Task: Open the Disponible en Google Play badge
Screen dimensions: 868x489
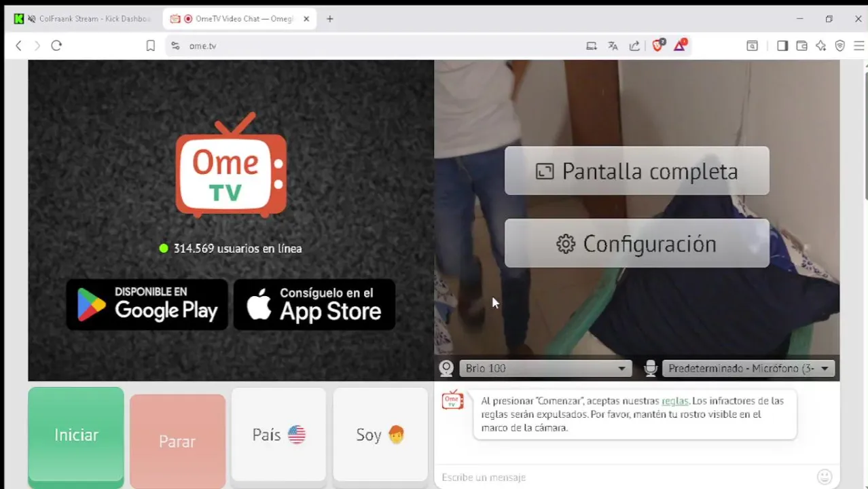Action: [x=147, y=304]
